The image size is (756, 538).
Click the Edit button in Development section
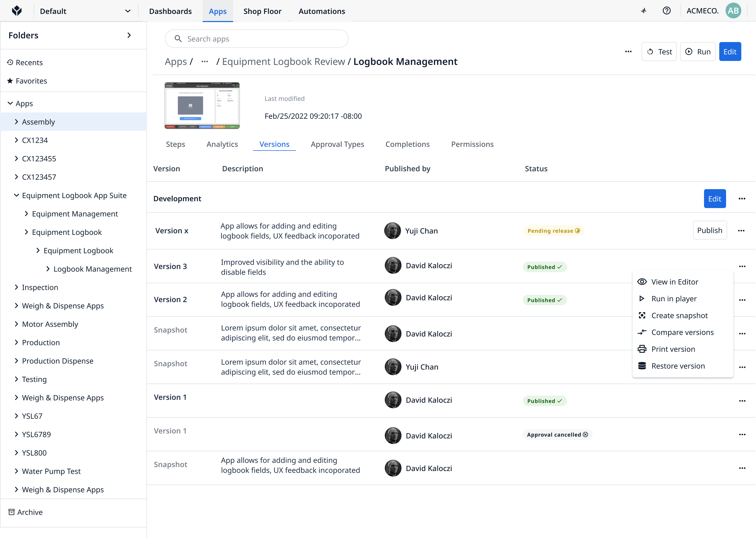pos(715,199)
